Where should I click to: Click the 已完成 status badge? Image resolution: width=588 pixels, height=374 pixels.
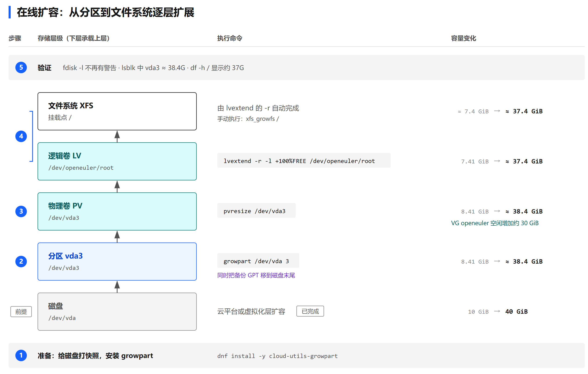coord(310,311)
